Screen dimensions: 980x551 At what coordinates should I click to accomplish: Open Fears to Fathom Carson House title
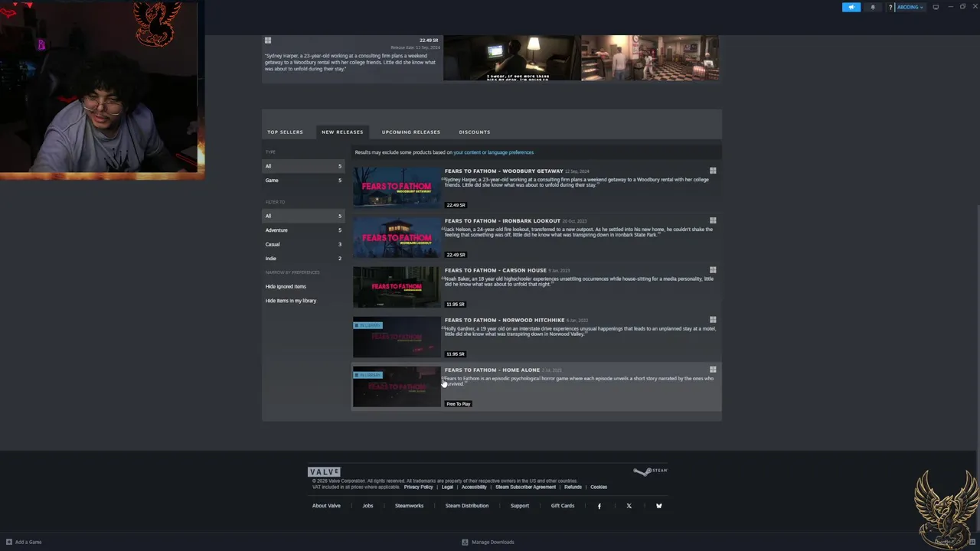495,270
